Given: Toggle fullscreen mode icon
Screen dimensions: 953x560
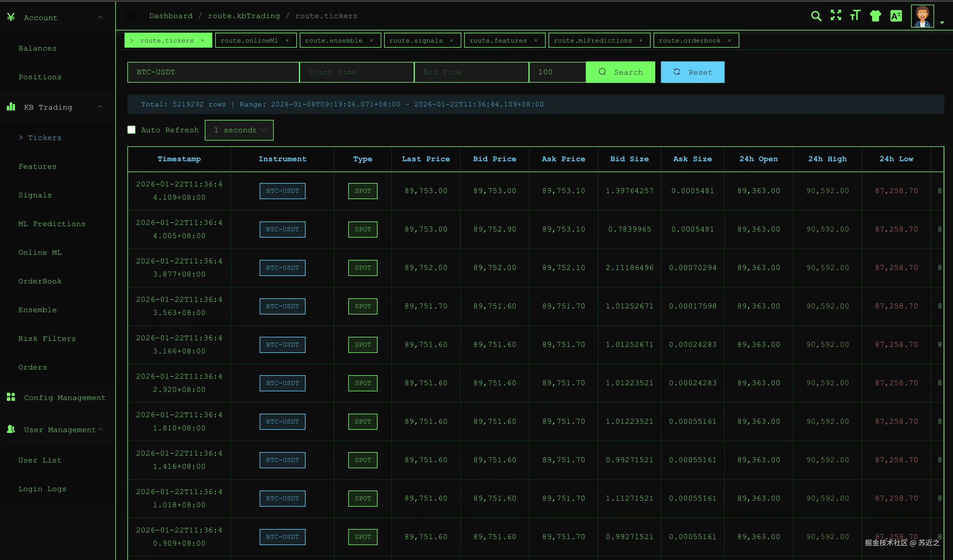Looking at the screenshot, I should point(836,15).
